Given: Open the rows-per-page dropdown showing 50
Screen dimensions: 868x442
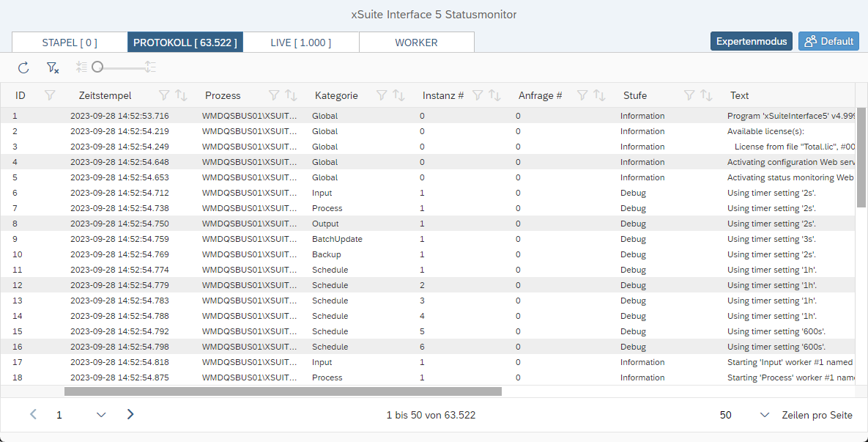Looking at the screenshot, I should [x=764, y=415].
